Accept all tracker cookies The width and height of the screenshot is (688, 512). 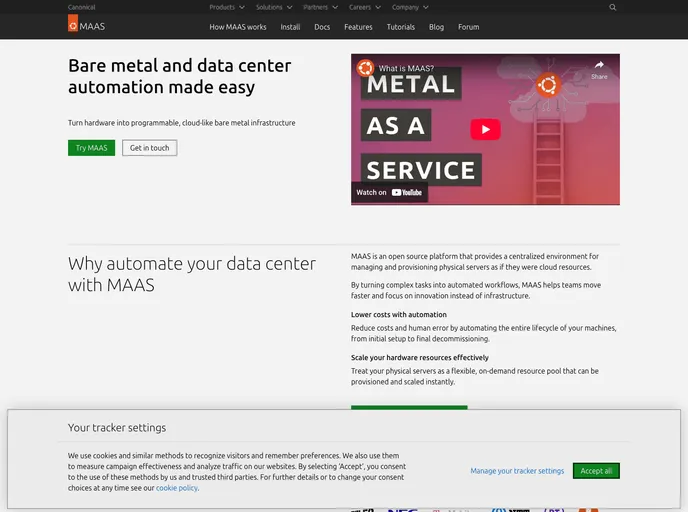coord(596,470)
